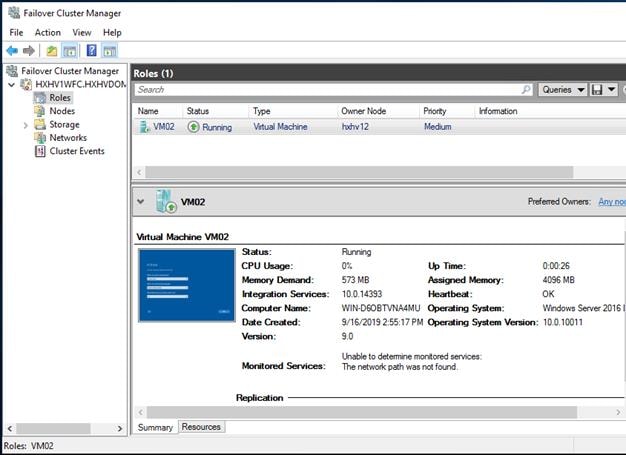
Task: Switch to the Summary tab
Action: tap(155, 427)
